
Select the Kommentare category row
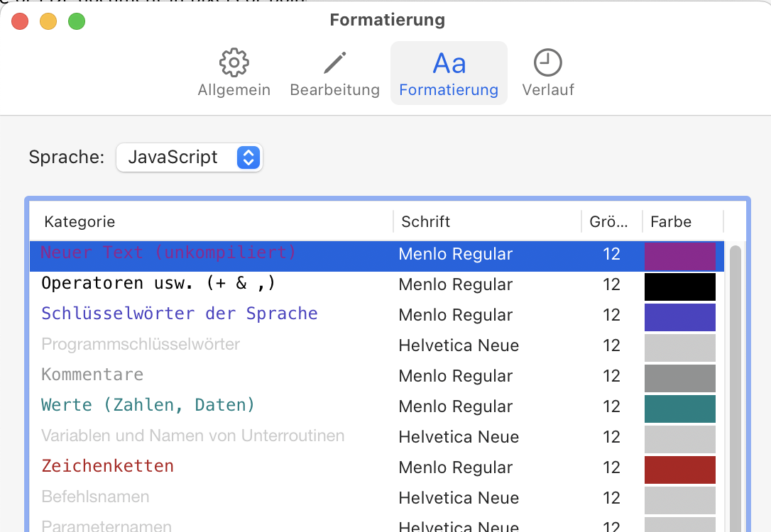(92, 375)
